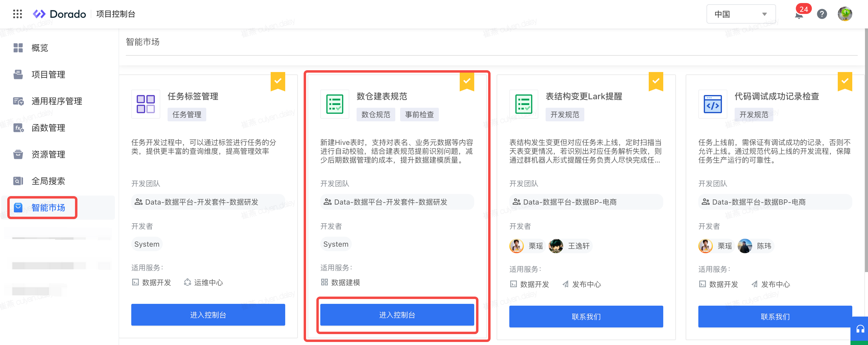Open the apps grid launcher icon

[x=18, y=14]
